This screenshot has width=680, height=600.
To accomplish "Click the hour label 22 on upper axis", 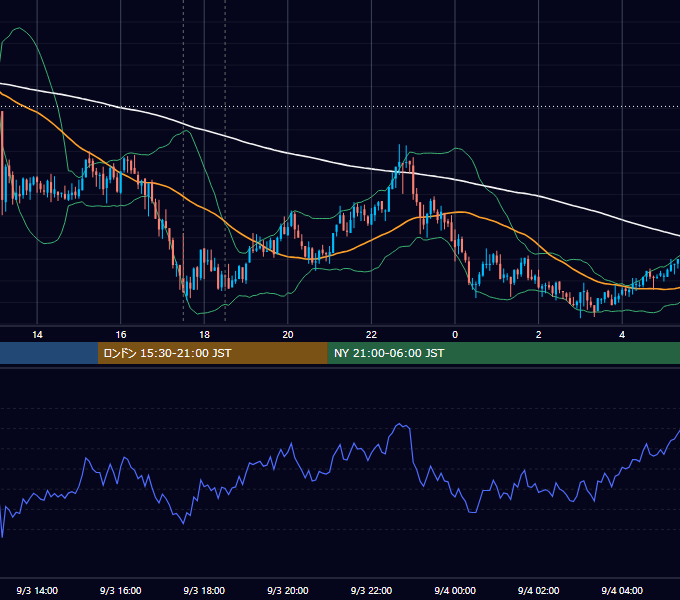I will (x=371, y=335).
